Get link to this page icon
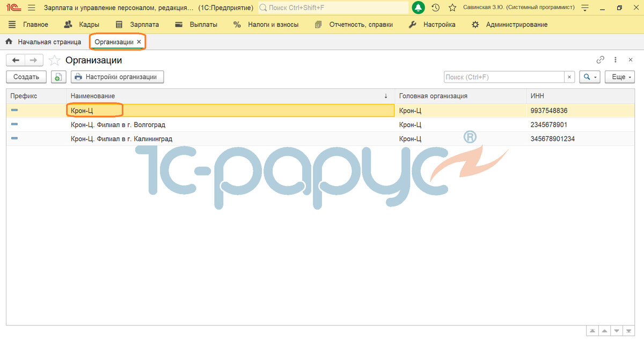644x340 pixels. click(601, 60)
